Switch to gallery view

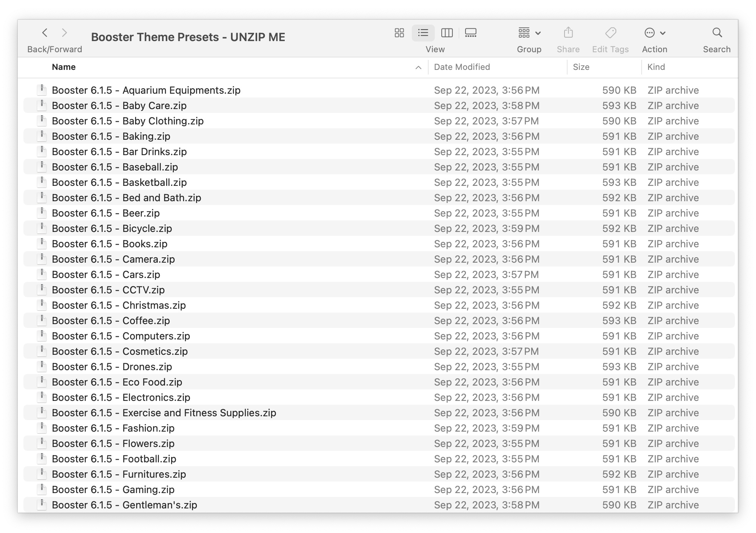[470, 33]
